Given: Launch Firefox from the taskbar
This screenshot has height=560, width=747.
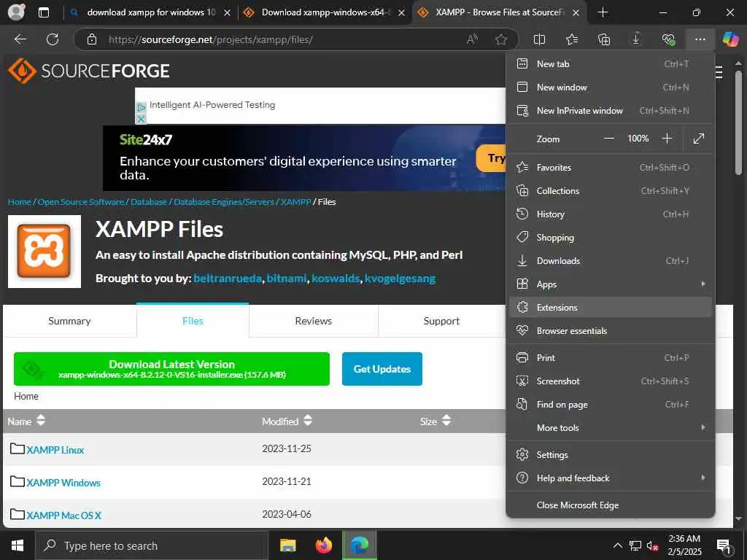Looking at the screenshot, I should pyautogui.click(x=323, y=545).
